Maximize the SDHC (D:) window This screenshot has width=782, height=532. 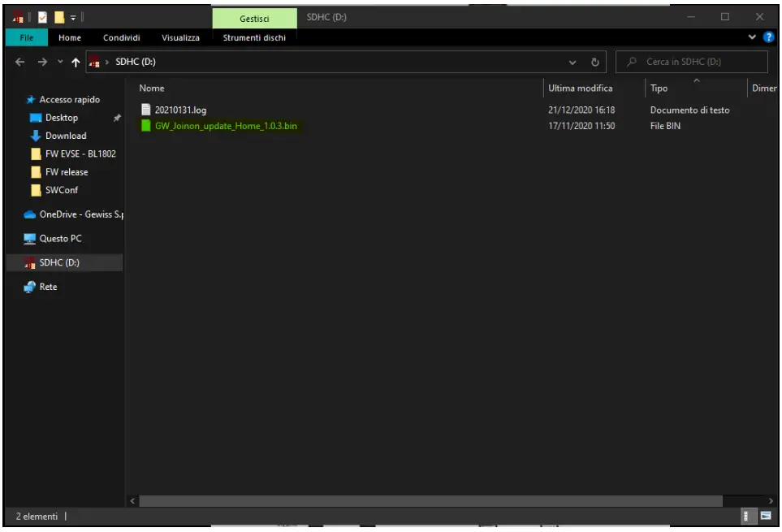click(x=724, y=17)
